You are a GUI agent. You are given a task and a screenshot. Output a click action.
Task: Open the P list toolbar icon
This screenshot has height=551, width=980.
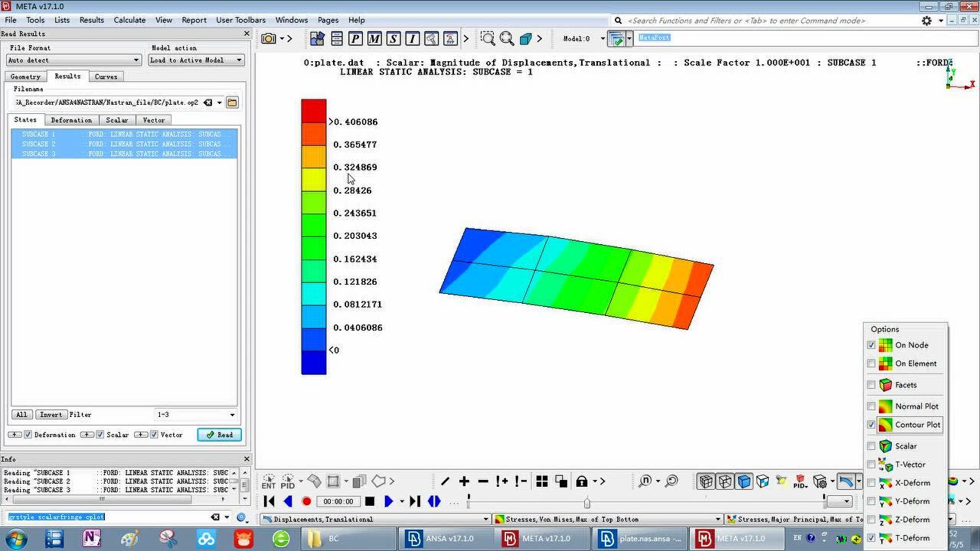(x=355, y=38)
